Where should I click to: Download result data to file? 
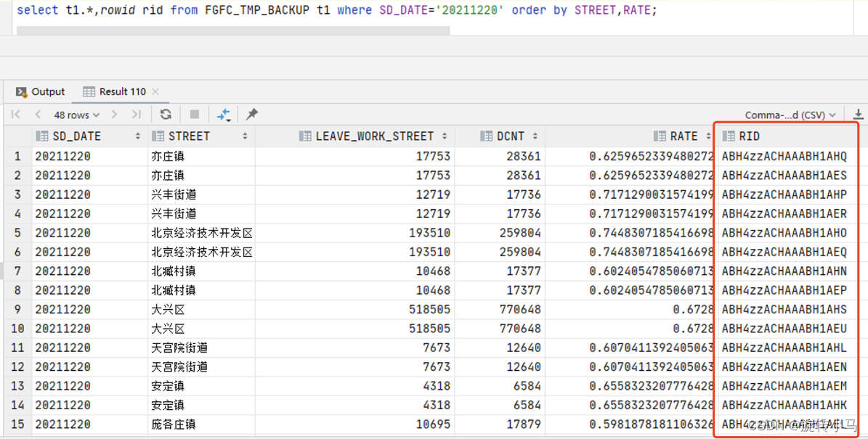pos(858,115)
